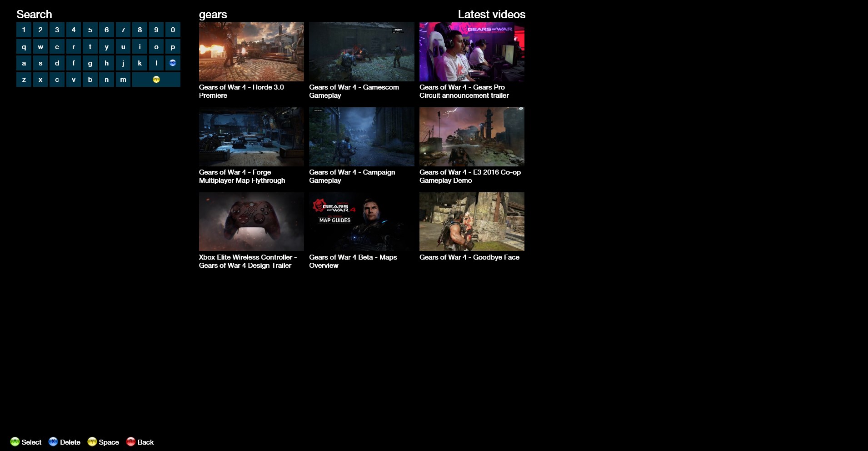Tap the number 0 key

pos(173,30)
